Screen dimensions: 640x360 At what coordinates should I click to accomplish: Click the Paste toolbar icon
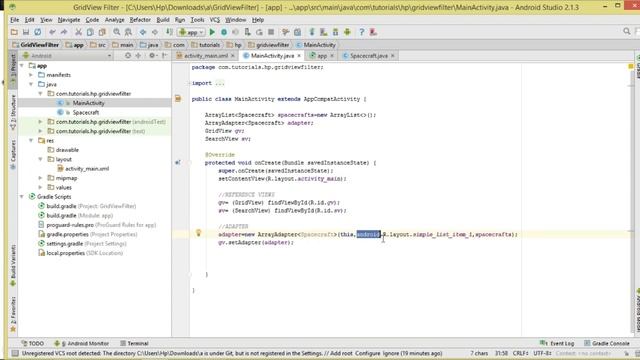(x=102, y=32)
